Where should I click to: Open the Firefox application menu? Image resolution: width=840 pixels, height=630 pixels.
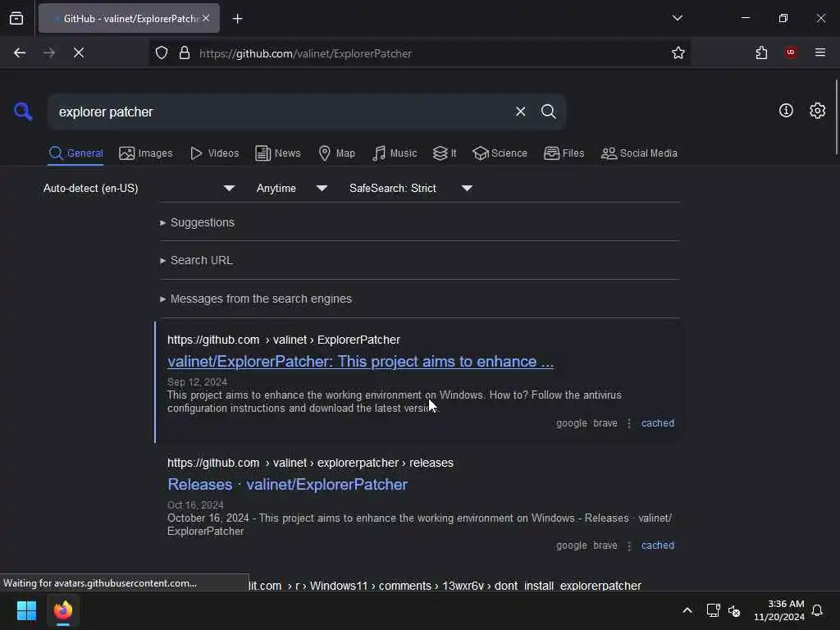(x=820, y=52)
